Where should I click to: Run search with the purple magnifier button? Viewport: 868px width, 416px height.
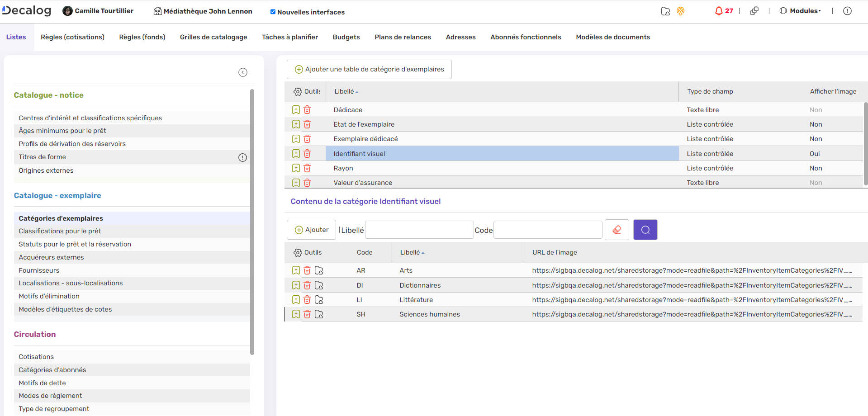tap(645, 230)
